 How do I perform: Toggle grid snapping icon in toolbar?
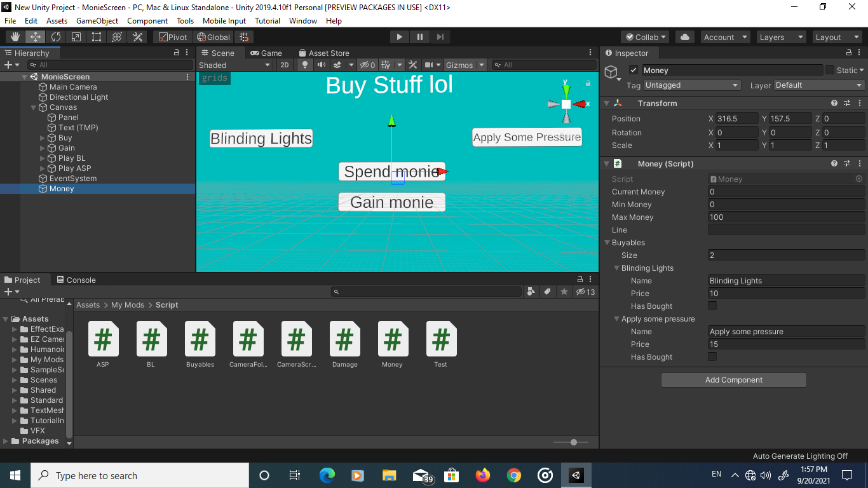coord(244,37)
